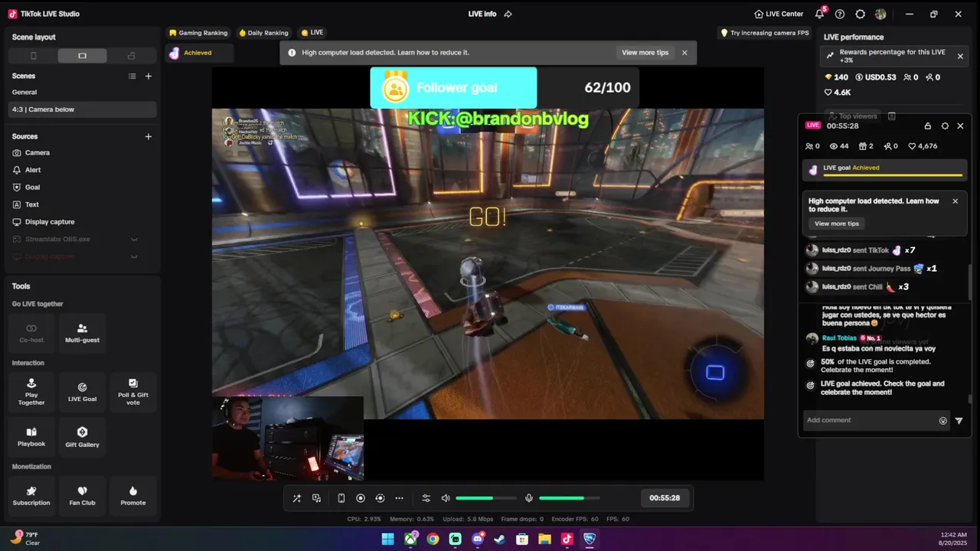Open Steam from the taskbar

(500, 539)
